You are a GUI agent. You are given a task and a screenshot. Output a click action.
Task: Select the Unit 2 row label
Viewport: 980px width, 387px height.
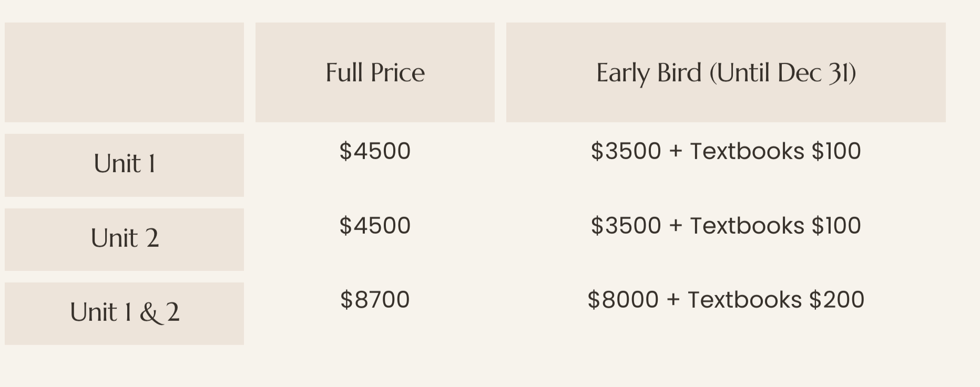point(125,238)
